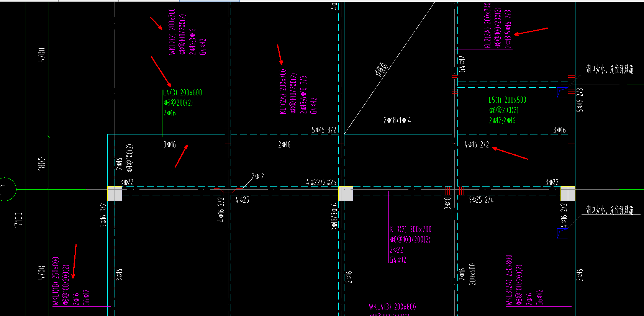Viewport: 644px width, 316px height.
Task: Select the upper blue opening symbol
Action: [562, 92]
